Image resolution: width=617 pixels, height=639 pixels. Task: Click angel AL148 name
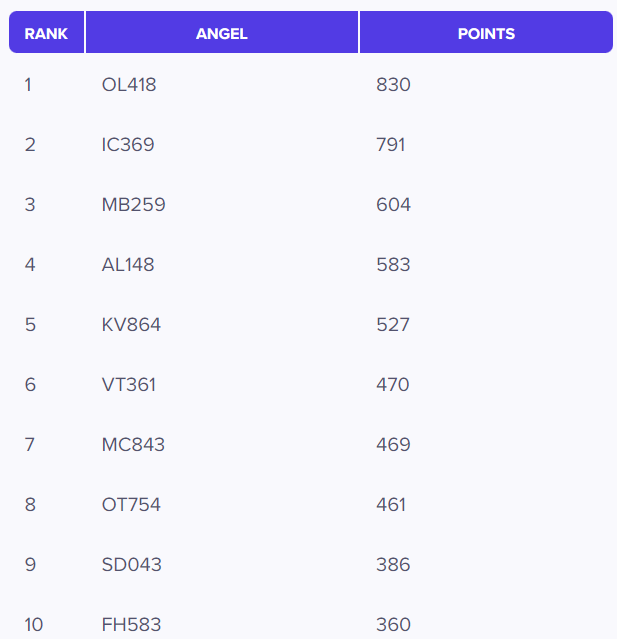pos(128,265)
